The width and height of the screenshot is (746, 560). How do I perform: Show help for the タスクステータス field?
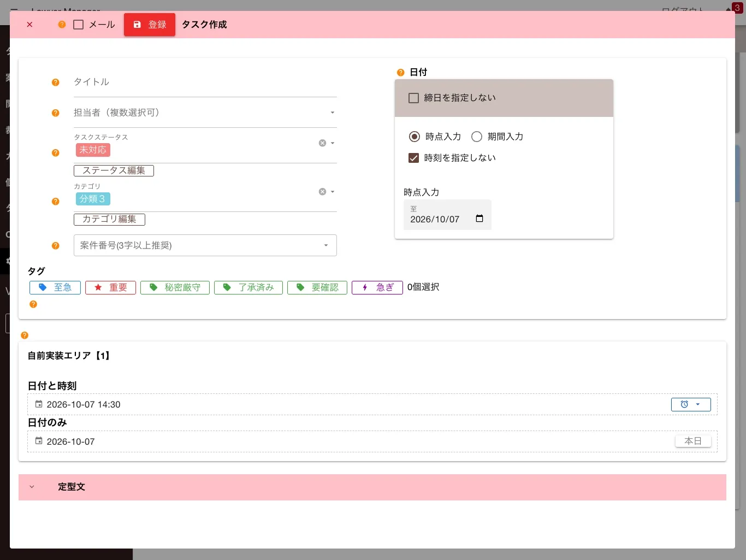pyautogui.click(x=55, y=153)
